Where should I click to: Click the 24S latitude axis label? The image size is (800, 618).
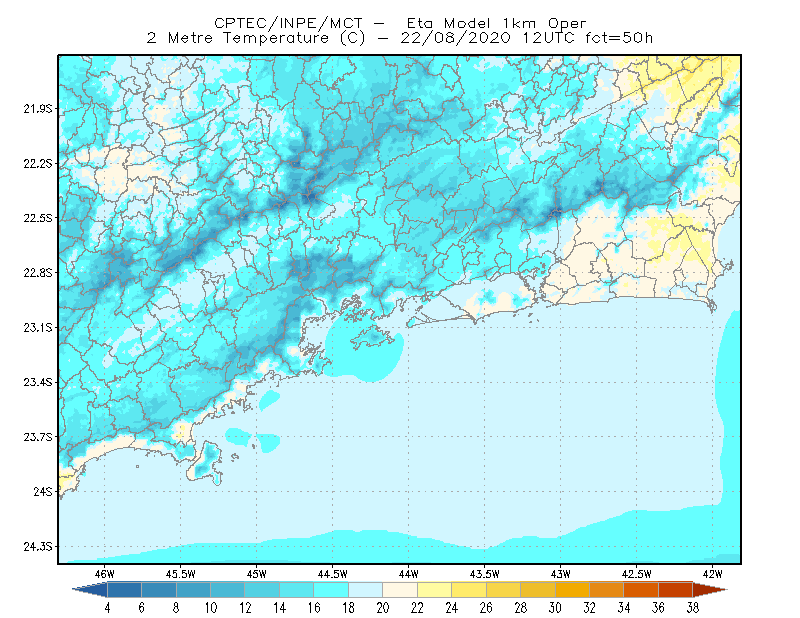tap(43, 492)
